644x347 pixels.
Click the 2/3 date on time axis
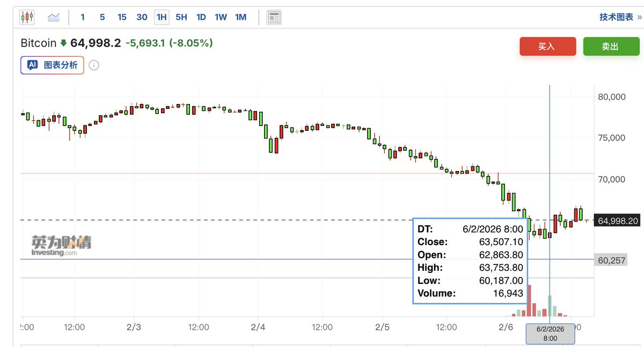pos(134,327)
